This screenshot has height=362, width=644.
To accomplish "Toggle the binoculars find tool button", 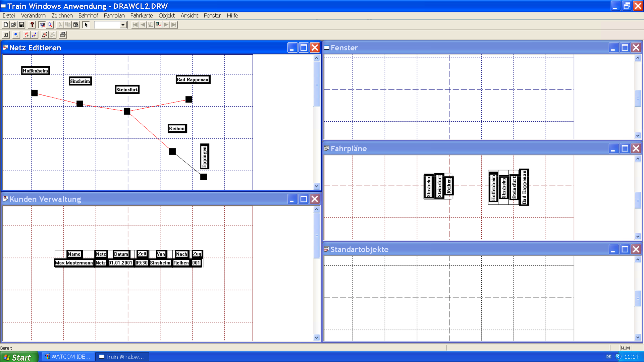I will (42, 25).
